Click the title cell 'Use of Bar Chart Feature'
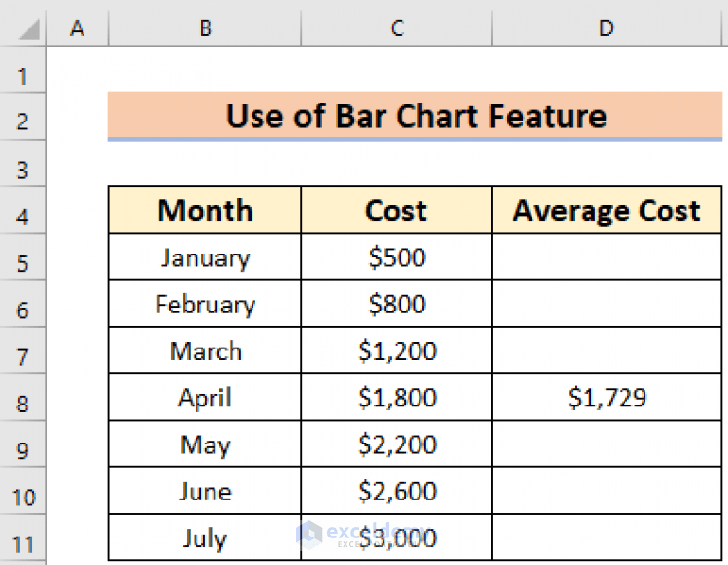 point(416,117)
